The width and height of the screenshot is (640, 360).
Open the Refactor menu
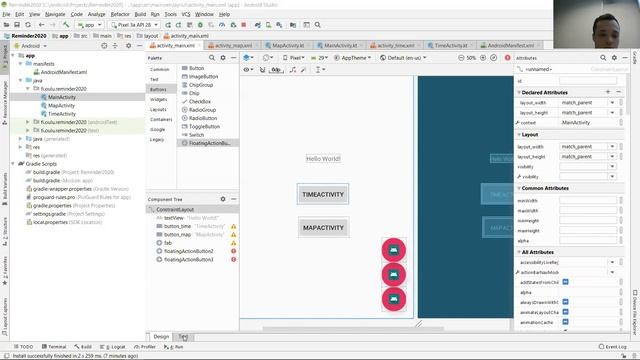tap(120, 14)
